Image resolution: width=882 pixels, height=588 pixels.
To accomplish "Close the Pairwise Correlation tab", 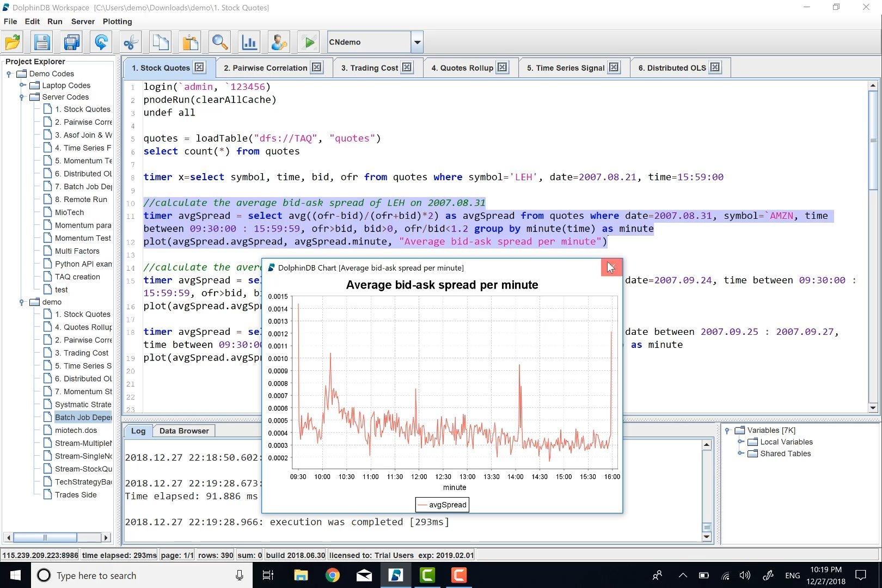I will pyautogui.click(x=316, y=68).
